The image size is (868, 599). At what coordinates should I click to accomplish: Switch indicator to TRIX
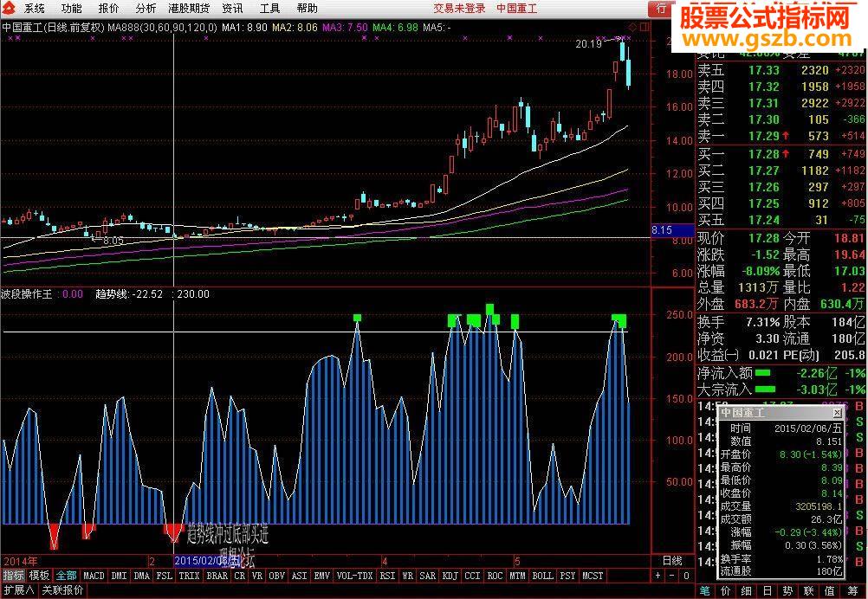pos(190,576)
